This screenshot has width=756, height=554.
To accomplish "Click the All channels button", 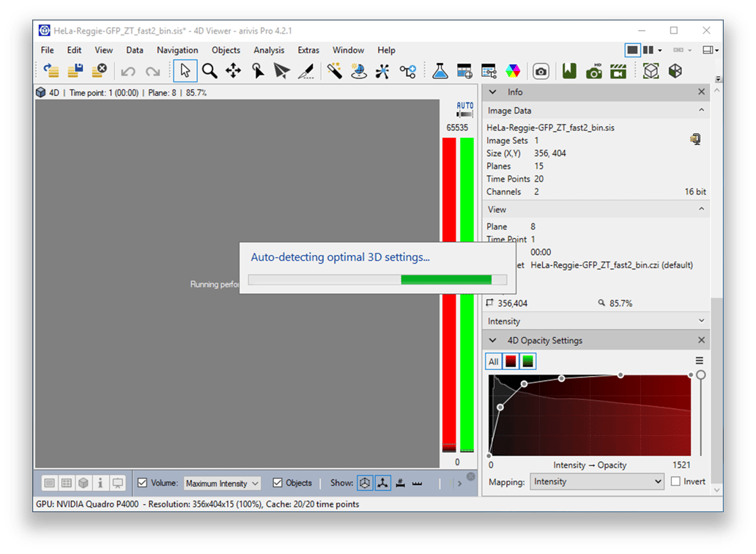I will coord(492,361).
